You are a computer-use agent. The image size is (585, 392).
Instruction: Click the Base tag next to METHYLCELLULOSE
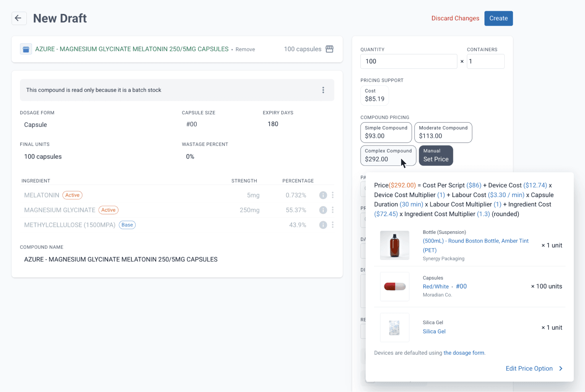point(127,225)
